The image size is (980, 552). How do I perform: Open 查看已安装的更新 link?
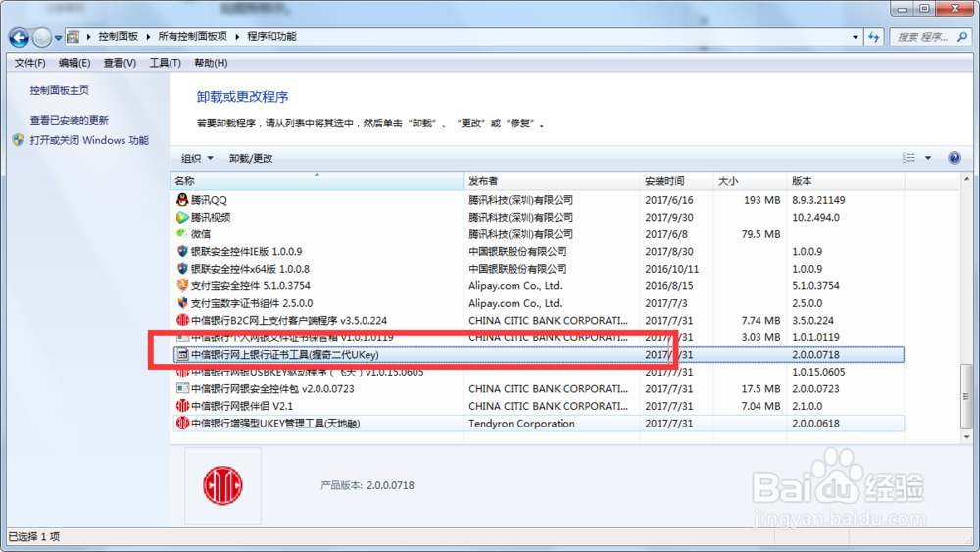(x=69, y=120)
